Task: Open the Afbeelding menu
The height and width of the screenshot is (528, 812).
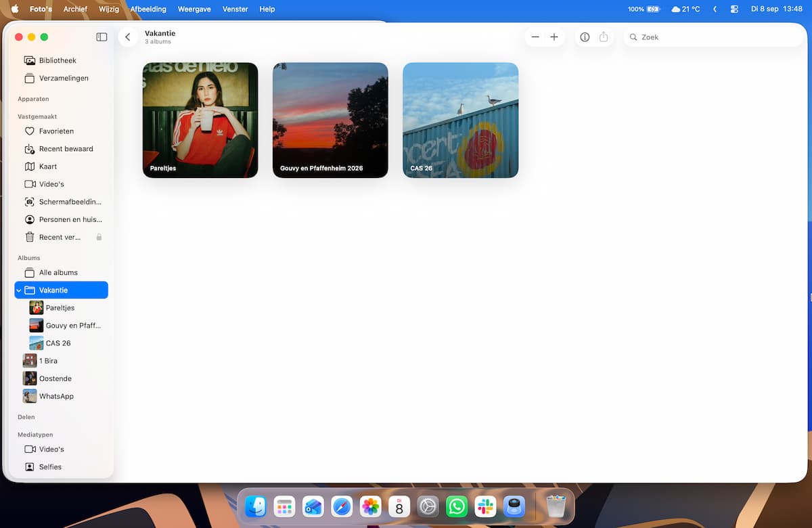Action: [x=148, y=9]
